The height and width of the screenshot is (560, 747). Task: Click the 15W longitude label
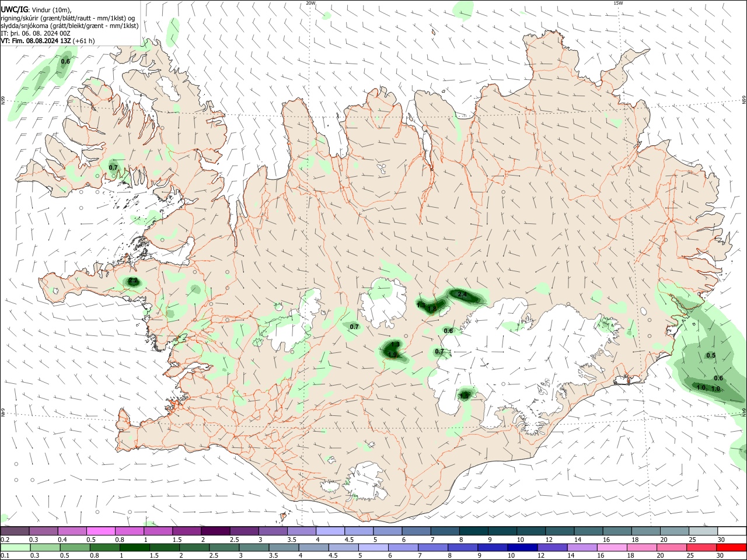tap(618, 3)
